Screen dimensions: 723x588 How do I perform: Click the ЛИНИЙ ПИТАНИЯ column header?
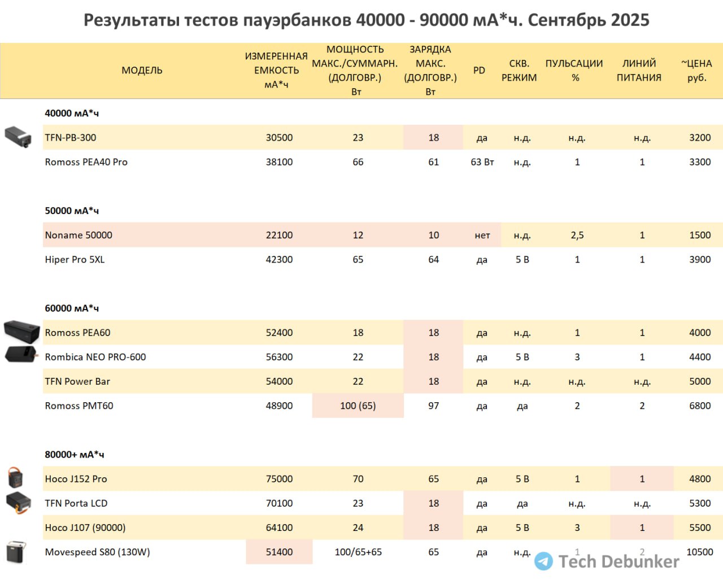coord(639,71)
